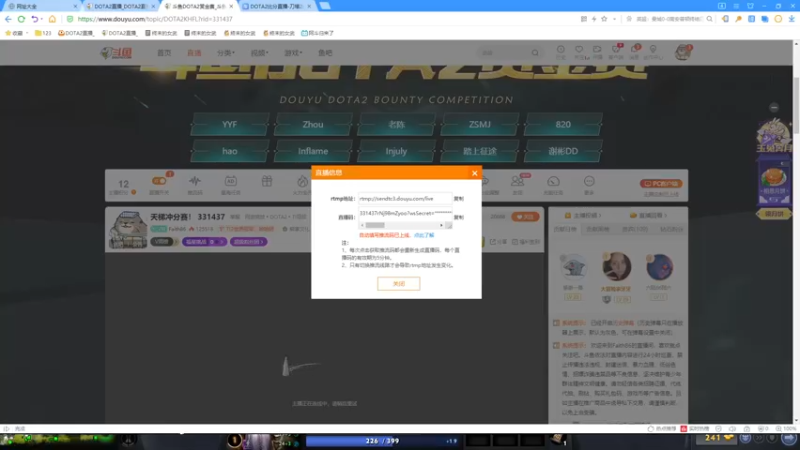The width and height of the screenshot is (800, 450).
Task: Open the browser home page icon
Action: pos(52,19)
